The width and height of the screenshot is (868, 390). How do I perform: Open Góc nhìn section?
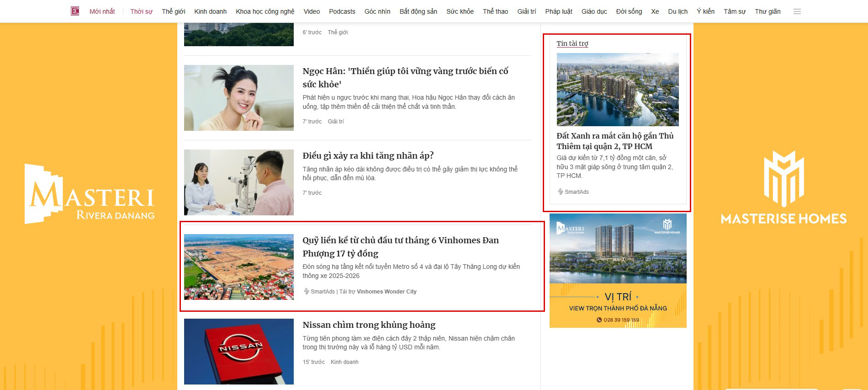click(377, 11)
